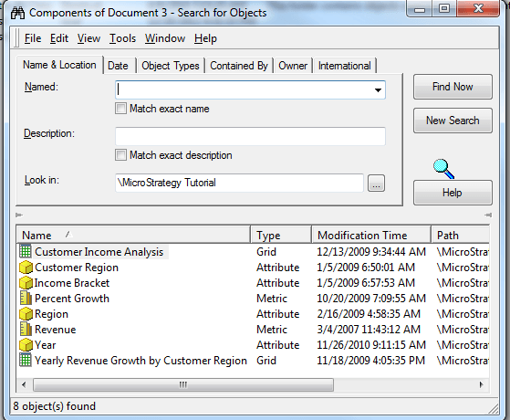Switch to the Object Types tab
Viewport: 510px width, 420px height.
(x=171, y=66)
